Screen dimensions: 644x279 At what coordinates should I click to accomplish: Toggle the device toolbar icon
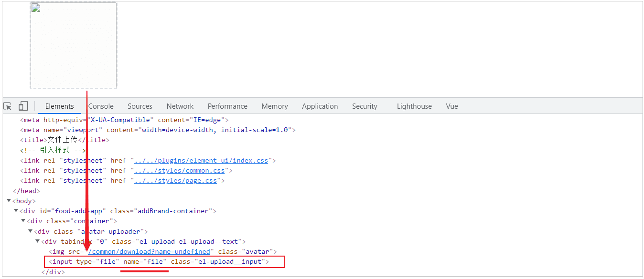pos(23,106)
